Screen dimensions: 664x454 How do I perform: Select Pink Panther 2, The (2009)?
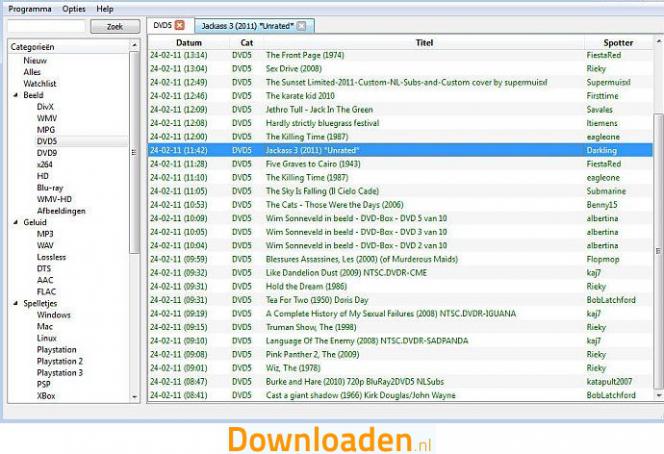[x=400, y=354]
